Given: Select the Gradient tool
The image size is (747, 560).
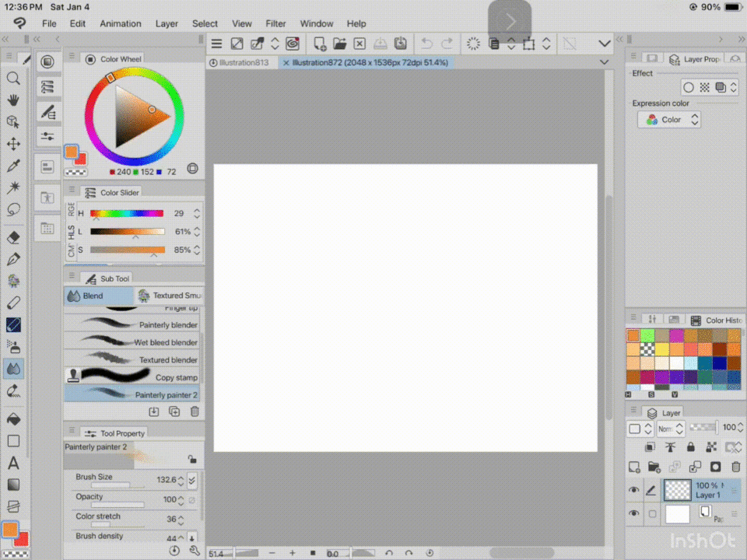Looking at the screenshot, I should tap(13, 485).
